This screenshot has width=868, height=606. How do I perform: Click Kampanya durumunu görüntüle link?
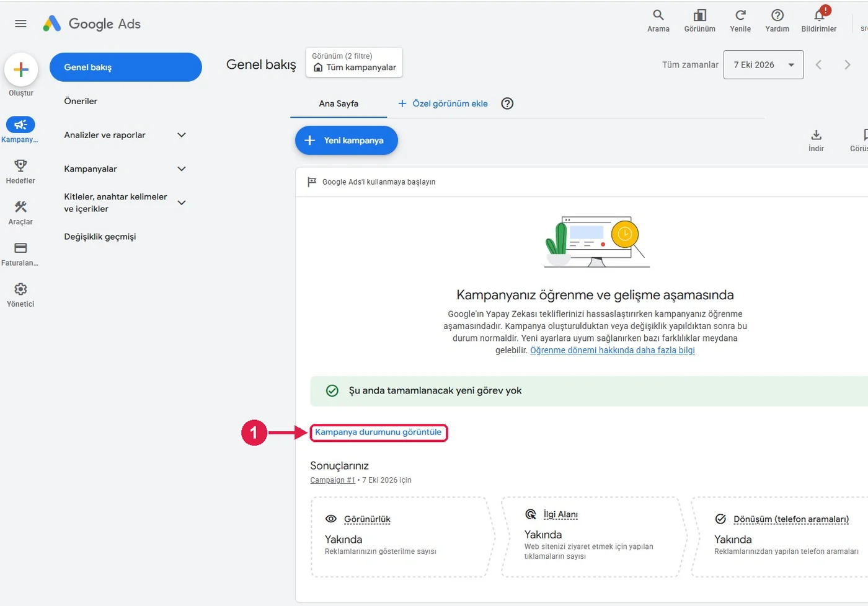point(378,432)
